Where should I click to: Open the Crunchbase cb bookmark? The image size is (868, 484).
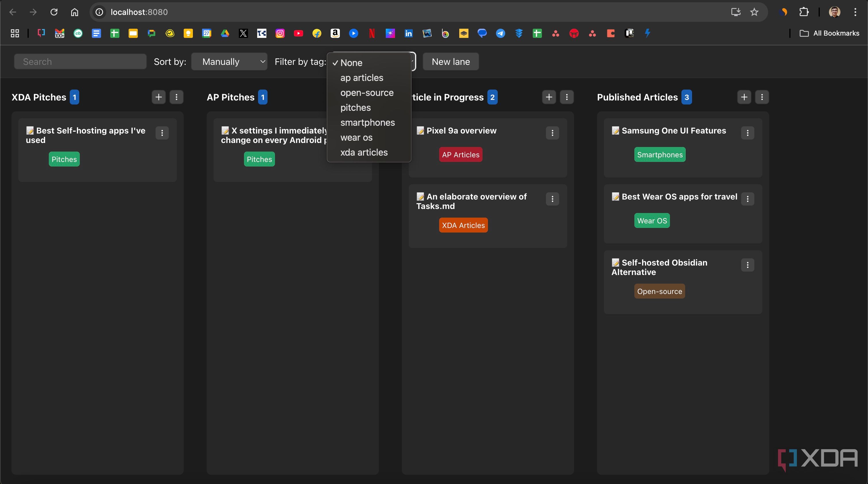[78, 33]
